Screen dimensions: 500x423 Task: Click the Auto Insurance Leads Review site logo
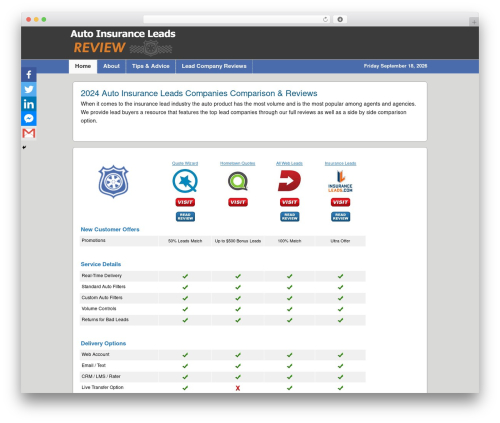(x=123, y=42)
